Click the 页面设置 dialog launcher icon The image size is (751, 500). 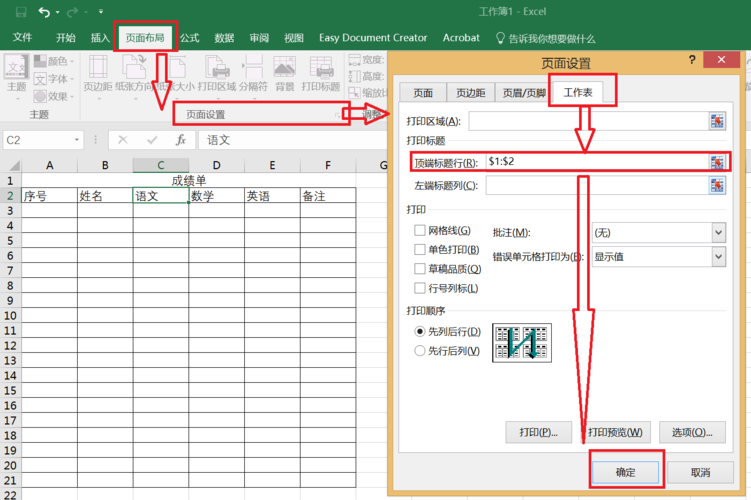[x=338, y=115]
